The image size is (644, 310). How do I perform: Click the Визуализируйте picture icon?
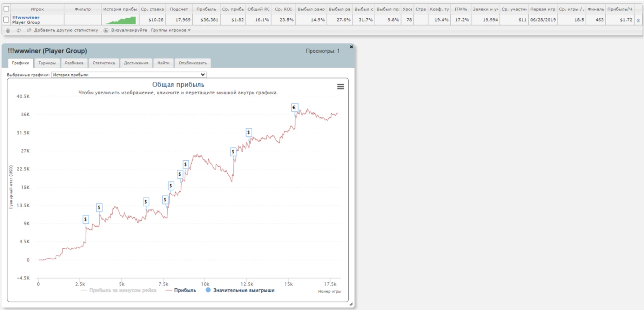click(106, 30)
